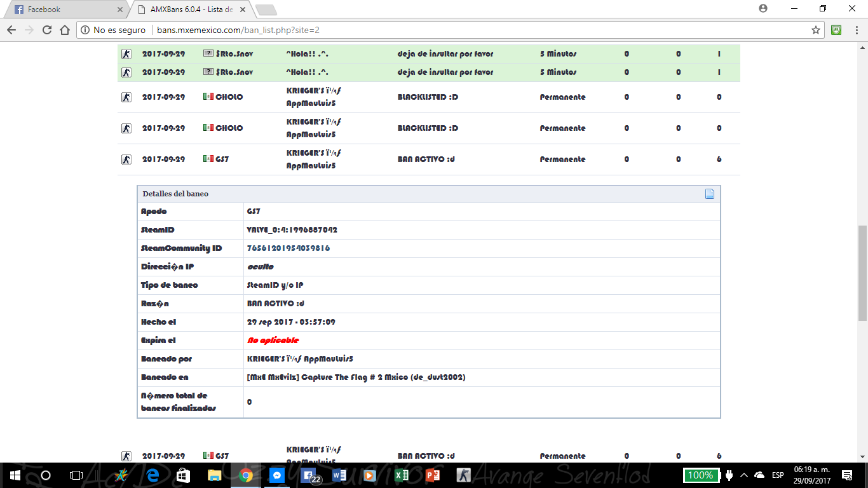The height and width of the screenshot is (488, 868).
Task: Launch Microsoft Edge from the taskbar
Action: [153, 475]
